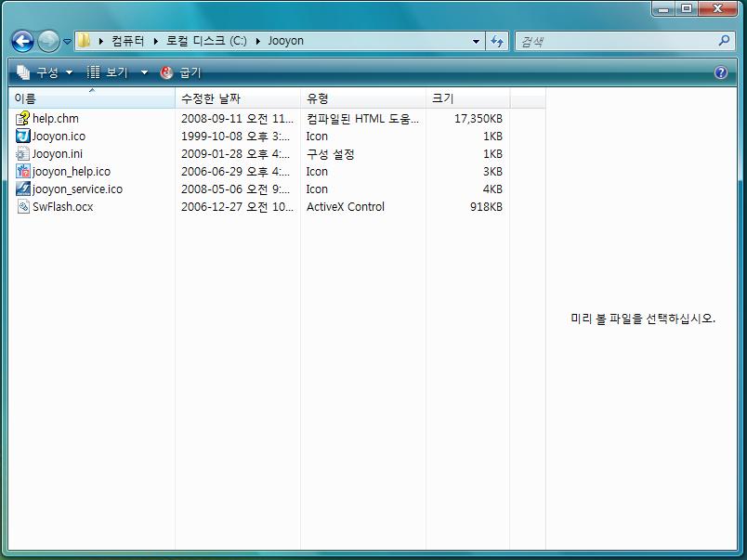
Task: Click the 구성 설정 type cell
Action: (x=330, y=154)
